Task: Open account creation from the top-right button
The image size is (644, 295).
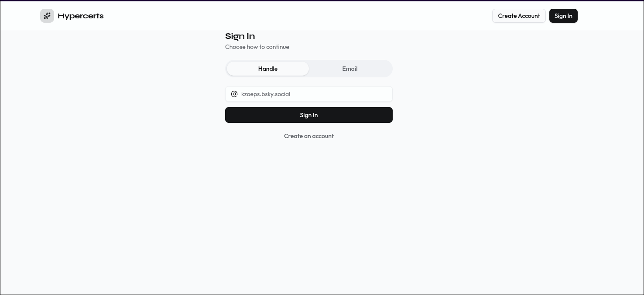Action: click(x=519, y=16)
